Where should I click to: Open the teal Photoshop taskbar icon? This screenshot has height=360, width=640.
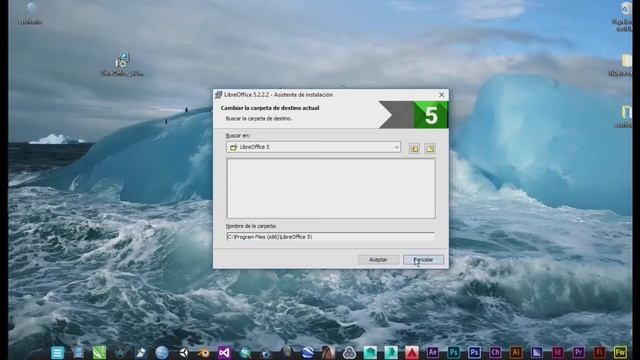[453, 352]
